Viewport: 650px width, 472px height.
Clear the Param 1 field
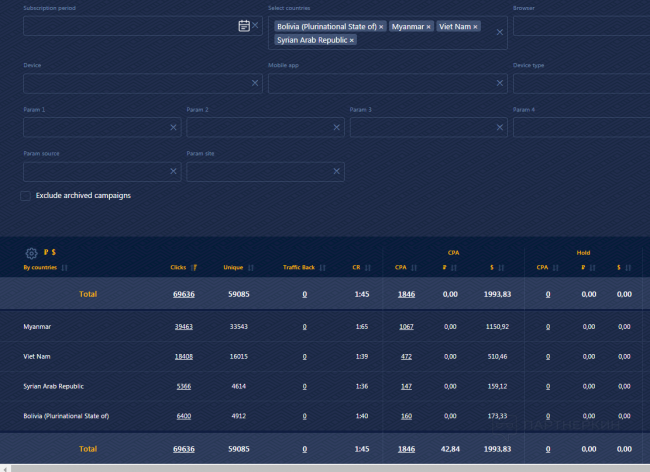click(x=173, y=127)
